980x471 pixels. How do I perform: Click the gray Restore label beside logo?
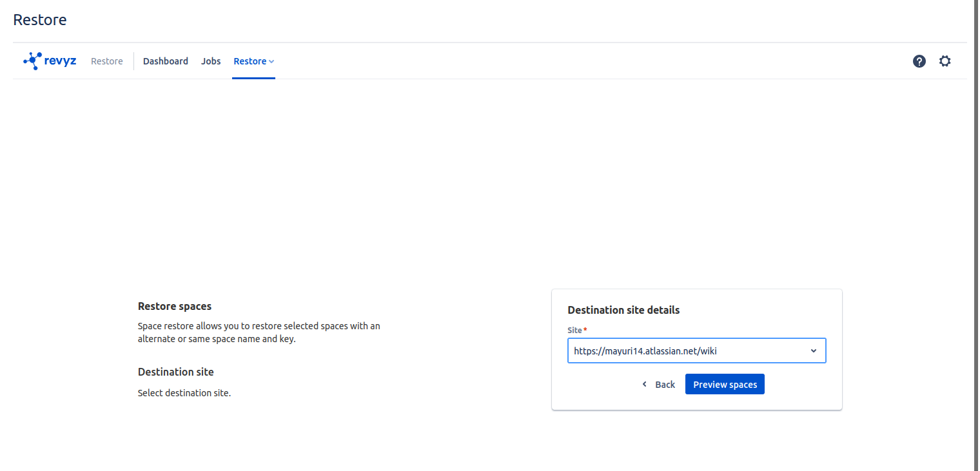(107, 61)
